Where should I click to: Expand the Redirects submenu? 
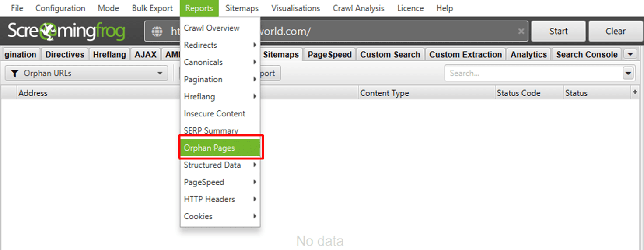coord(220,45)
